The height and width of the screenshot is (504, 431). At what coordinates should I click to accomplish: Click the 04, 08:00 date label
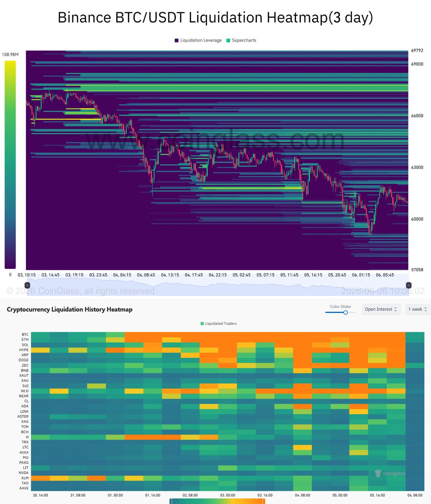tap(302, 495)
